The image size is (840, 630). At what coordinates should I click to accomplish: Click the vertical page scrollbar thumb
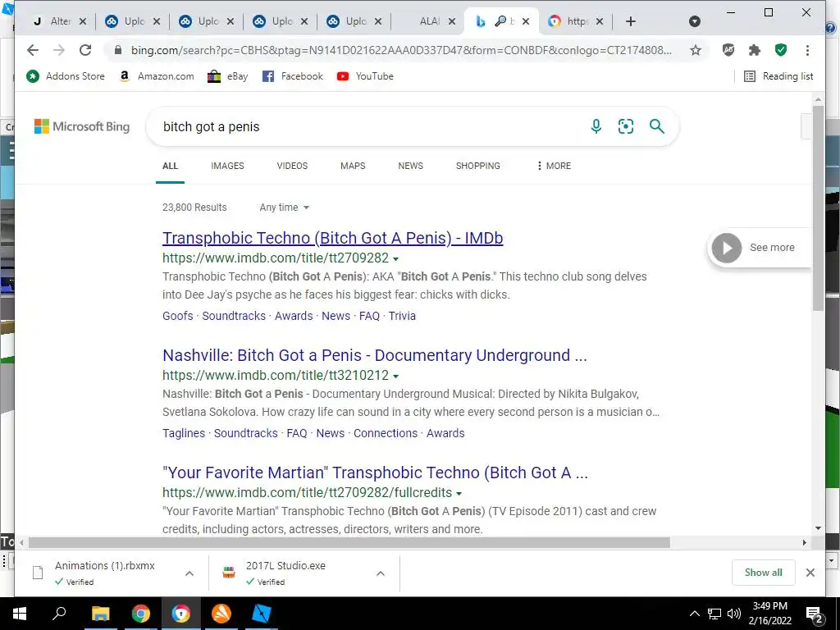pos(818,208)
